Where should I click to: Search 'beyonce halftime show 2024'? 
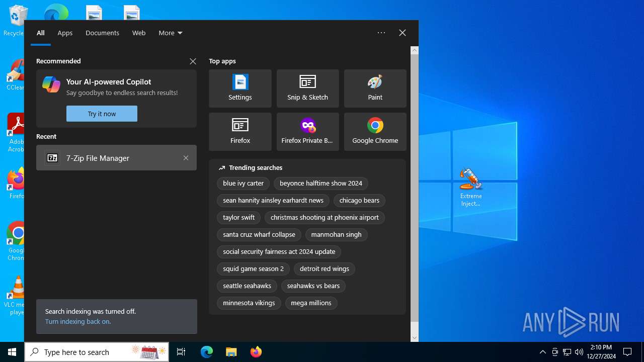click(x=321, y=184)
